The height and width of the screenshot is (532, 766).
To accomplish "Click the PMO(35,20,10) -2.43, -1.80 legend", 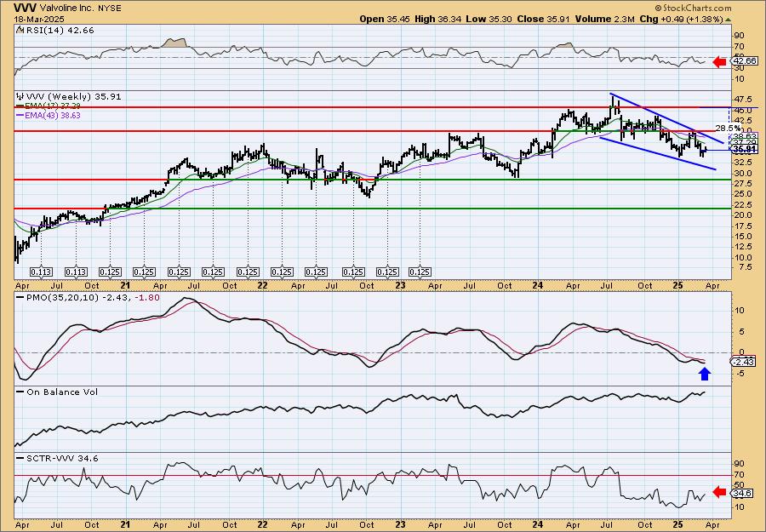I will pos(92,298).
